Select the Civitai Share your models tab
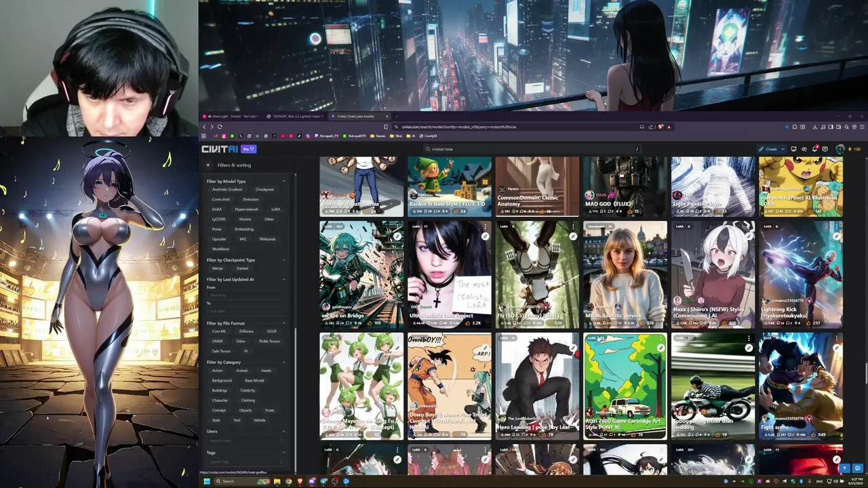The width and height of the screenshot is (868, 488). click(x=359, y=117)
